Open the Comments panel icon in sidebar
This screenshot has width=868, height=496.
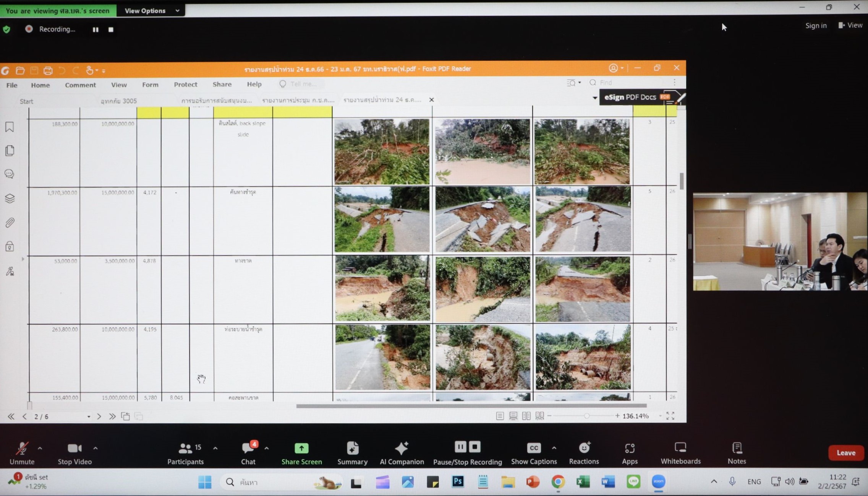[10, 174]
